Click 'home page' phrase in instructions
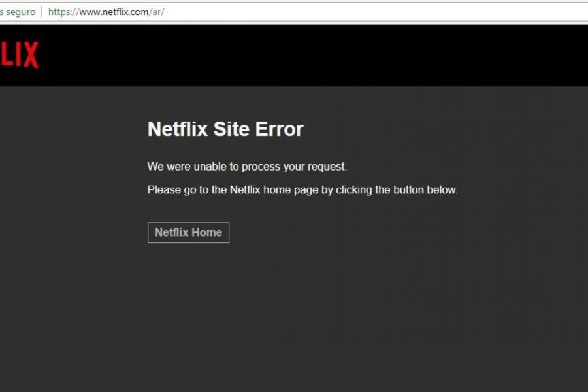Image resolution: width=588 pixels, height=392 pixels. (291, 190)
